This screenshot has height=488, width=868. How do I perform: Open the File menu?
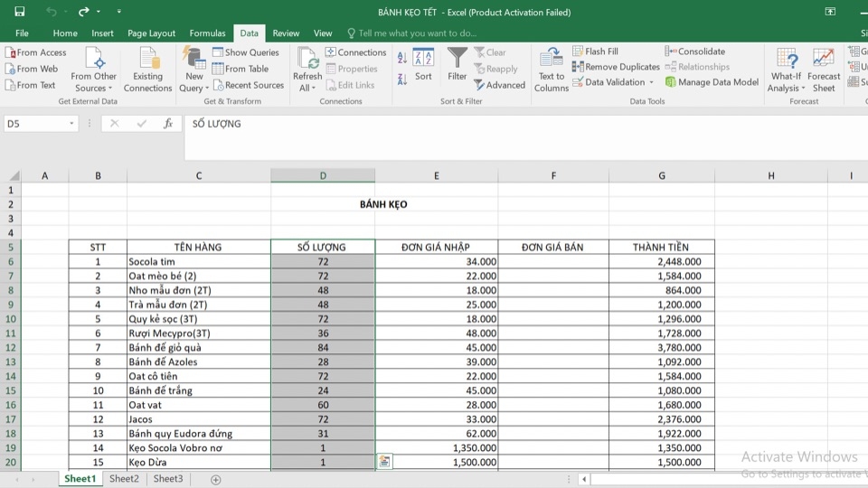coord(22,33)
